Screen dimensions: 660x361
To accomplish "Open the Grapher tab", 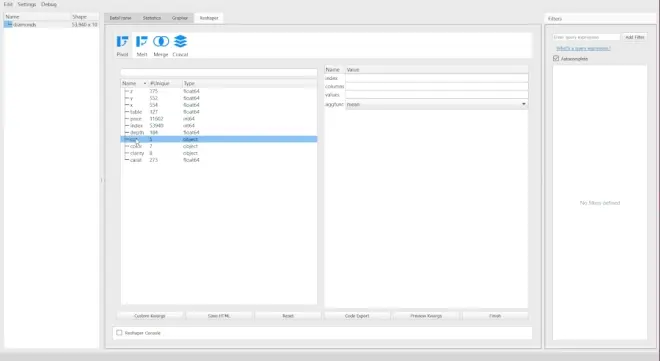I will (x=180, y=18).
